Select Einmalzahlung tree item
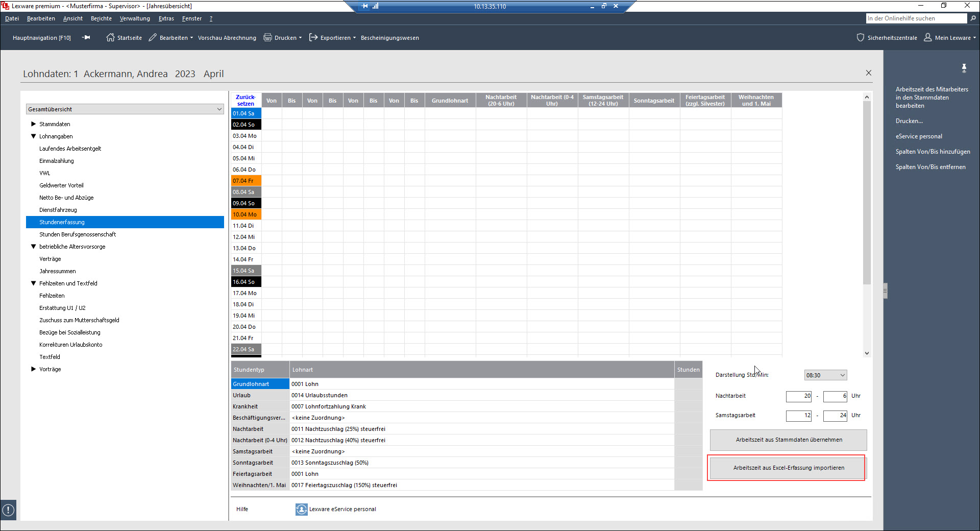The height and width of the screenshot is (531, 980). point(57,161)
